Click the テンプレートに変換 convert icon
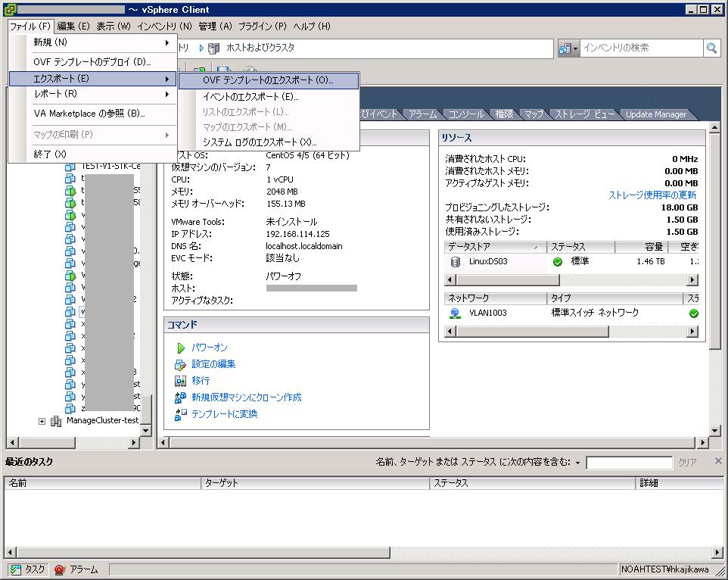 point(180,415)
